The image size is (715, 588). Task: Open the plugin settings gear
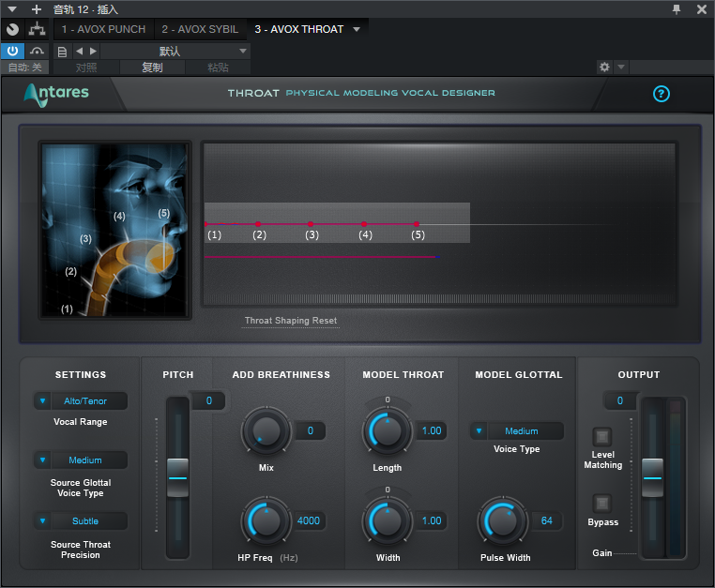(604, 67)
